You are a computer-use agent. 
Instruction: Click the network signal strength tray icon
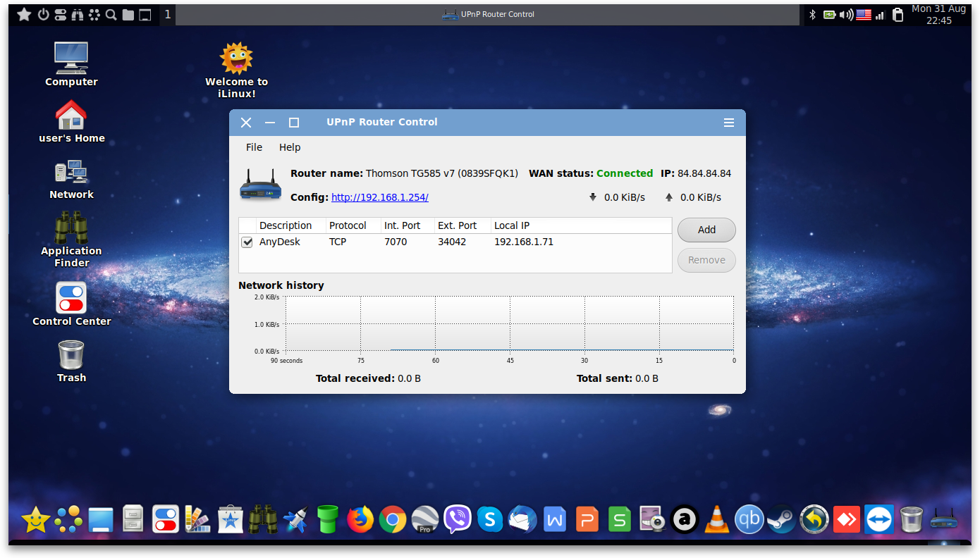click(x=880, y=14)
